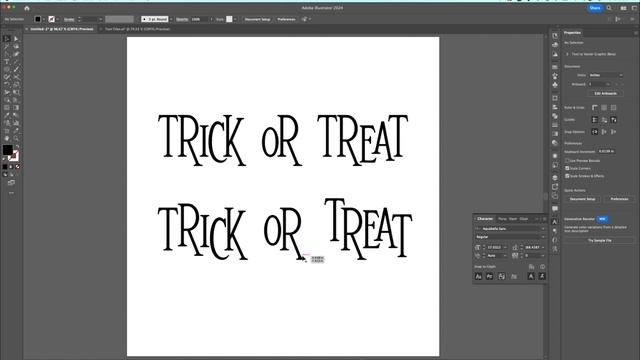Select the Direct Selection tool
640x360 pixels.
[16, 39]
